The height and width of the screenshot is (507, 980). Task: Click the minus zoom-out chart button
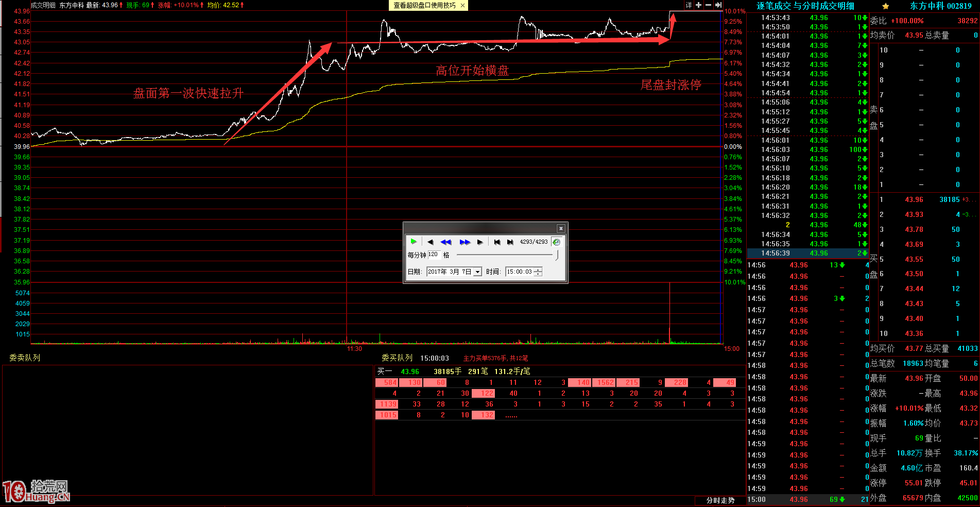pyautogui.click(x=708, y=5)
